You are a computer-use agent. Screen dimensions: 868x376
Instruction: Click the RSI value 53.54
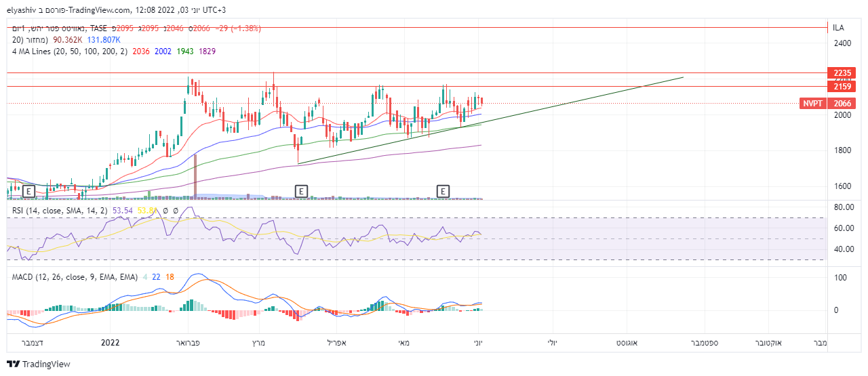(x=123, y=211)
